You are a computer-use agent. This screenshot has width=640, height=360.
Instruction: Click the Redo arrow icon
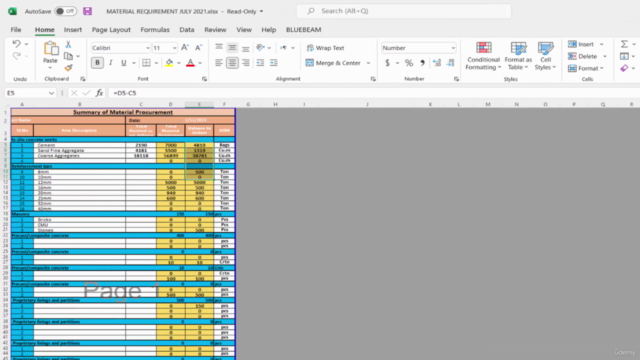pos(16,56)
